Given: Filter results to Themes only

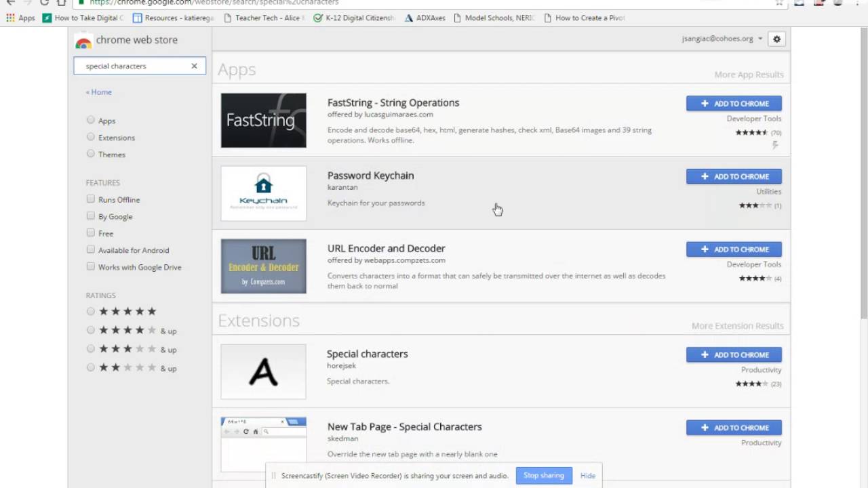Looking at the screenshot, I should [91, 154].
